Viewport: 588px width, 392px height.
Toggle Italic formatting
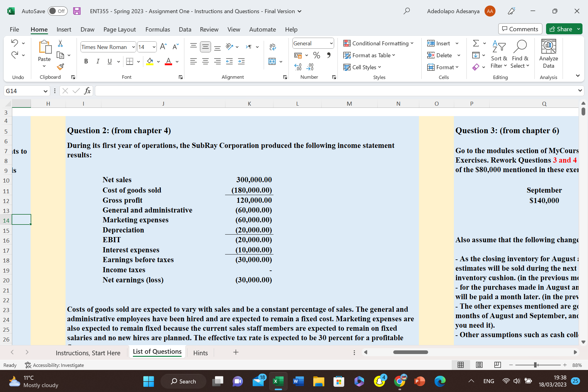click(x=98, y=61)
